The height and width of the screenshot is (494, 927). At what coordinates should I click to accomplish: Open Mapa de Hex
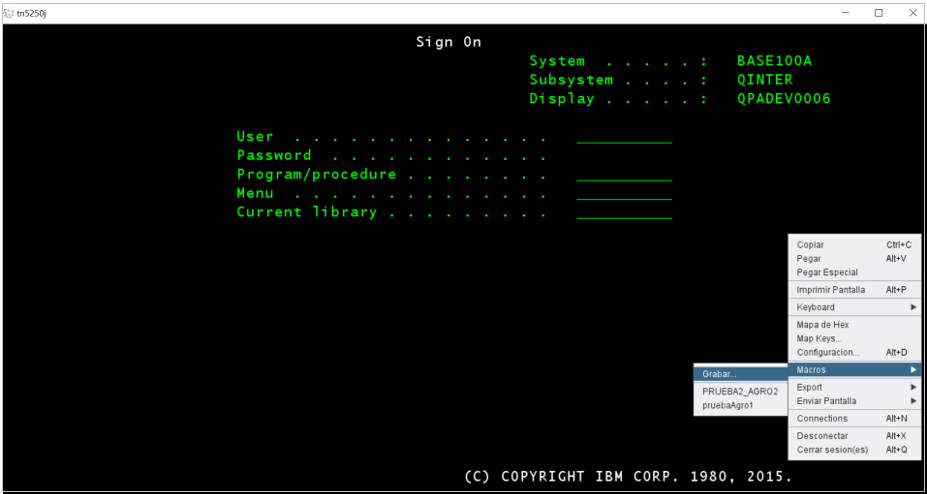(x=822, y=325)
